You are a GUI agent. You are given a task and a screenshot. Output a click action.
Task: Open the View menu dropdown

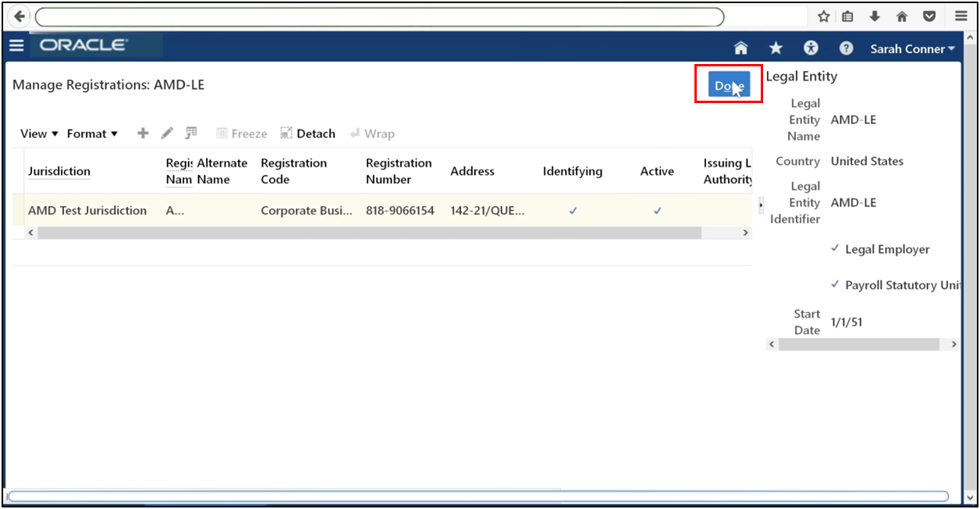(36, 133)
